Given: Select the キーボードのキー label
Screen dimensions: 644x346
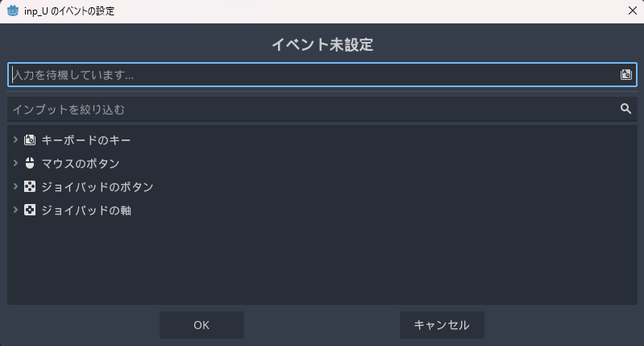Looking at the screenshot, I should [86, 140].
